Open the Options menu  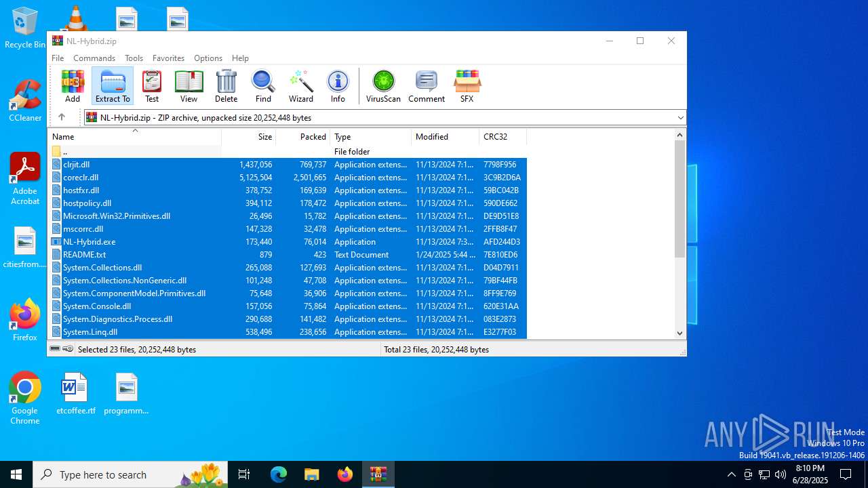click(208, 58)
